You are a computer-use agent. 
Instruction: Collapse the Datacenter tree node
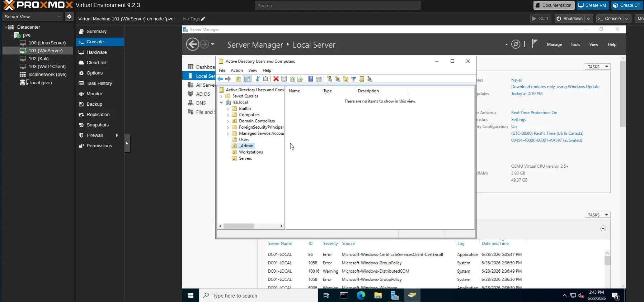(x=6, y=27)
